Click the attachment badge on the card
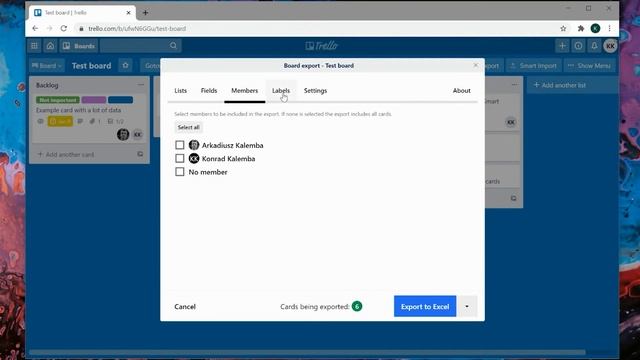Image resolution: width=640 pixels, height=360 pixels. click(95, 121)
